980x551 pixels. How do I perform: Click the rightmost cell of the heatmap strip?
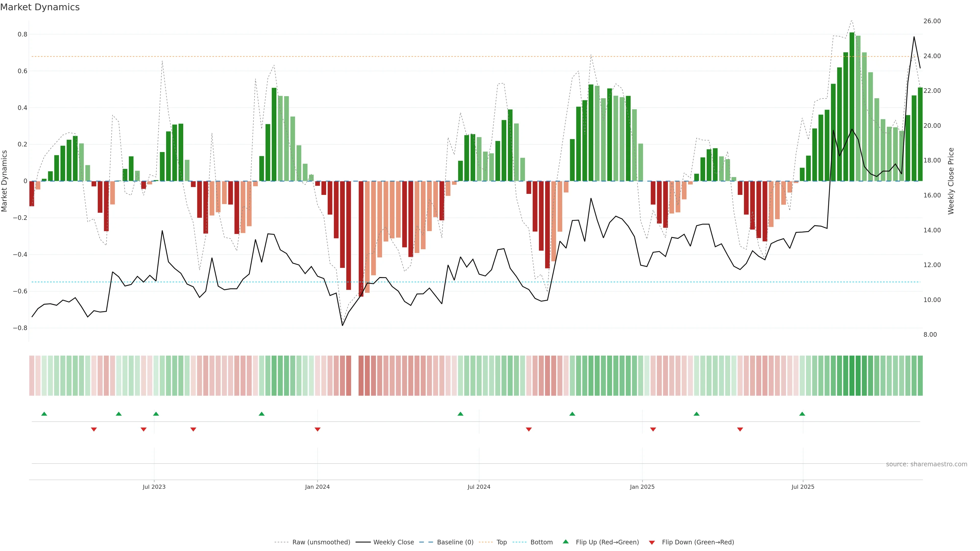[920, 375]
